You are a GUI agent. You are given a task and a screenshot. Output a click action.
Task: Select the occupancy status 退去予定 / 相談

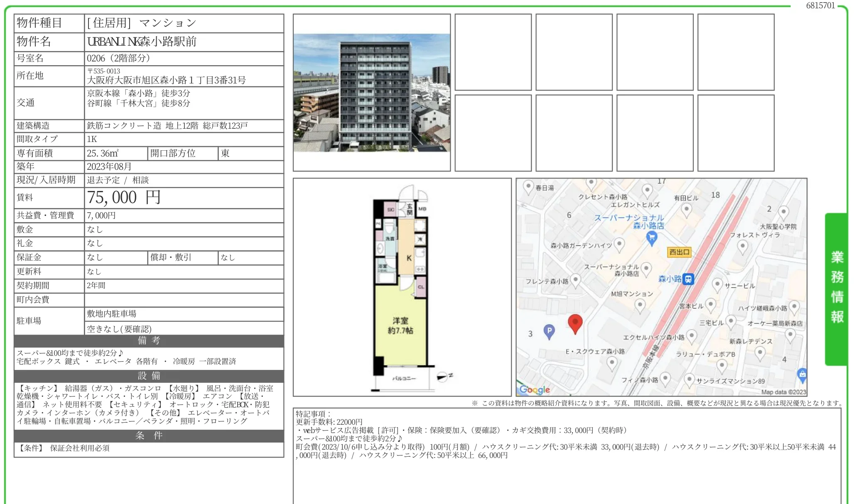tap(118, 180)
